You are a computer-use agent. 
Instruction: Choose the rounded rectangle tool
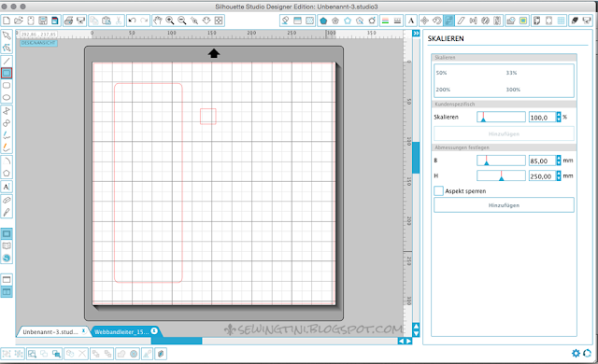pos(7,85)
